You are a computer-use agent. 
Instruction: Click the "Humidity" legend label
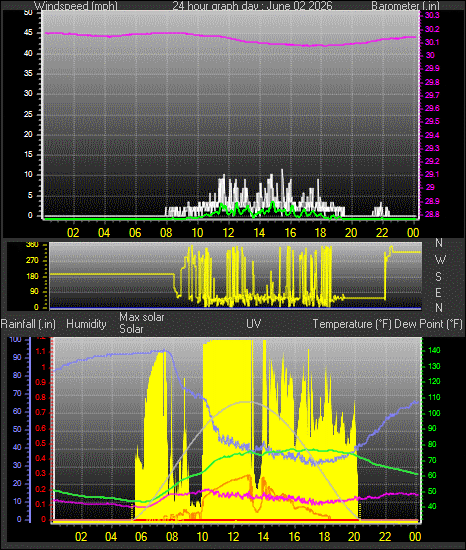coord(86,324)
